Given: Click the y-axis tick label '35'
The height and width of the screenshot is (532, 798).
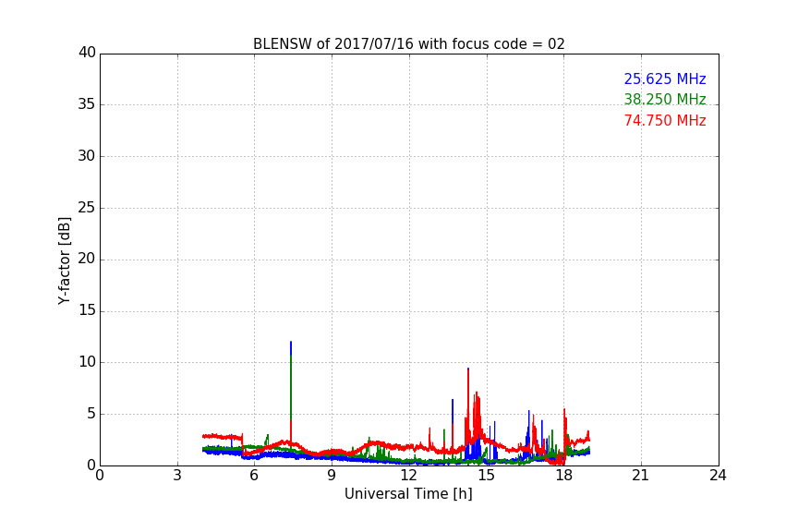Looking at the screenshot, I should 87,104.
